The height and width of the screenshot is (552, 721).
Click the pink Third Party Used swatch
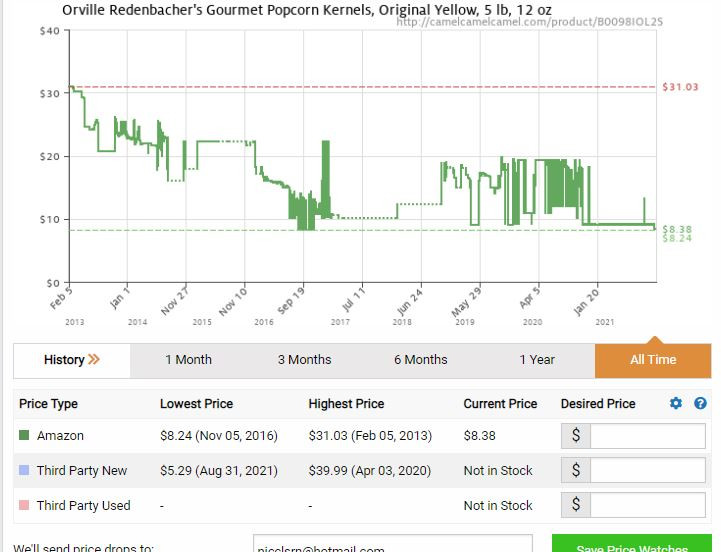tap(24, 505)
